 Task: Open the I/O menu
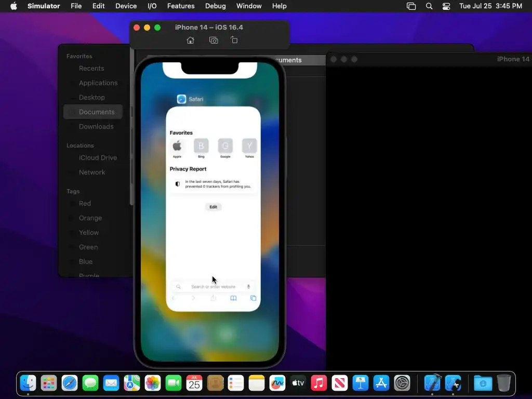coord(152,6)
